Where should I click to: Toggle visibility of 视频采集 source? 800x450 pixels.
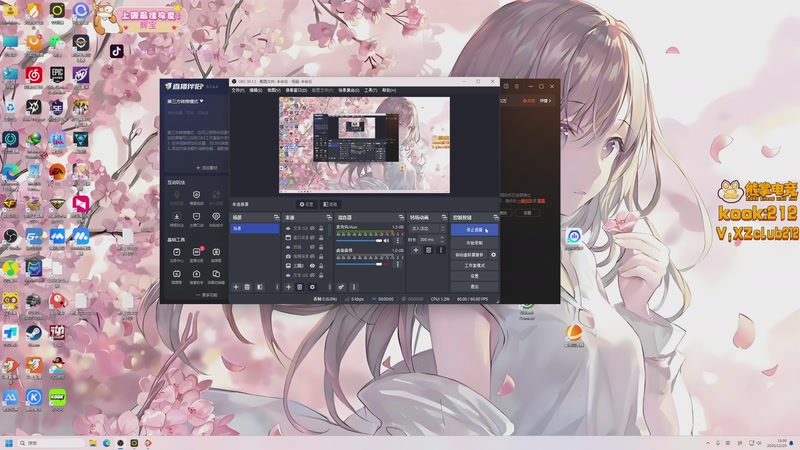point(312,257)
